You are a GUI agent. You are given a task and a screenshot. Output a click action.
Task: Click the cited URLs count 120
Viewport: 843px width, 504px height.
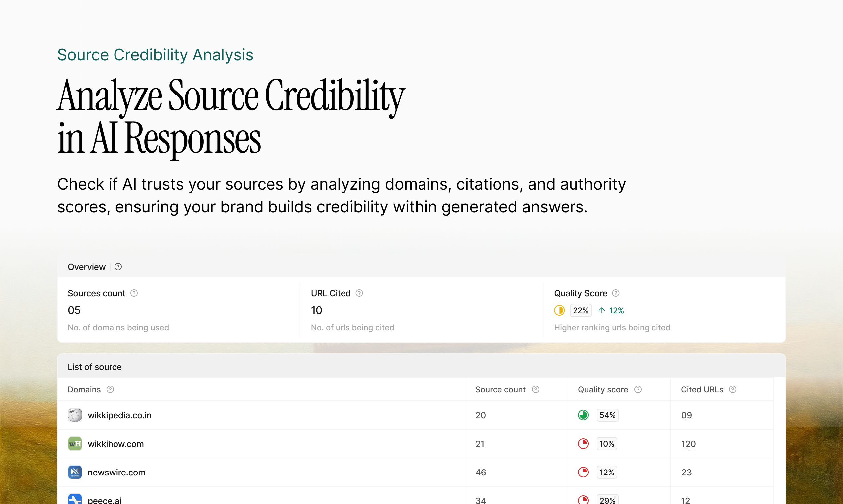[688, 444]
